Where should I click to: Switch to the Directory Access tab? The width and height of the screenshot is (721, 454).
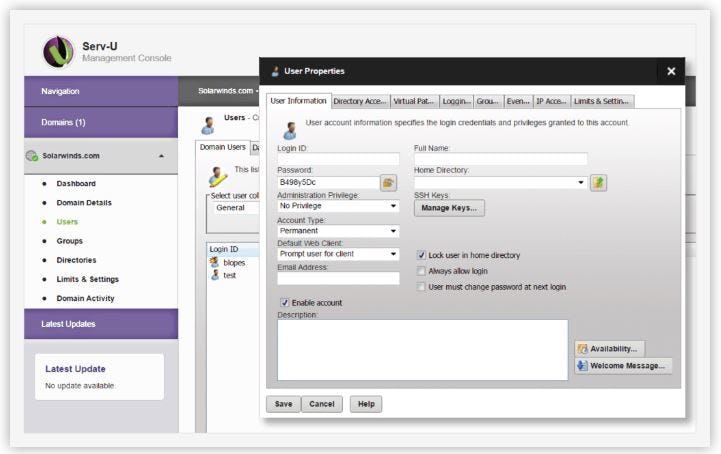point(360,101)
